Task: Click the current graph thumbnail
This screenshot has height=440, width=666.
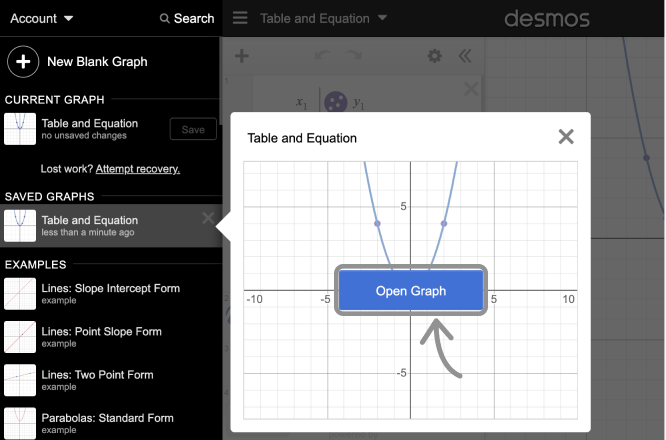Action: (20, 129)
